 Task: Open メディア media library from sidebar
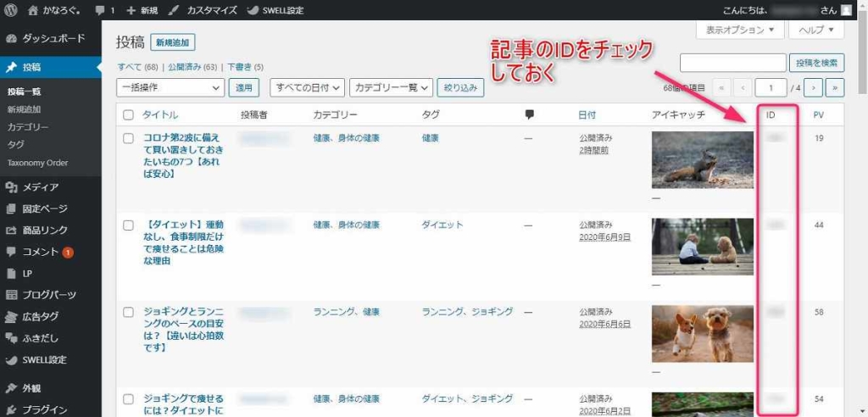40,187
